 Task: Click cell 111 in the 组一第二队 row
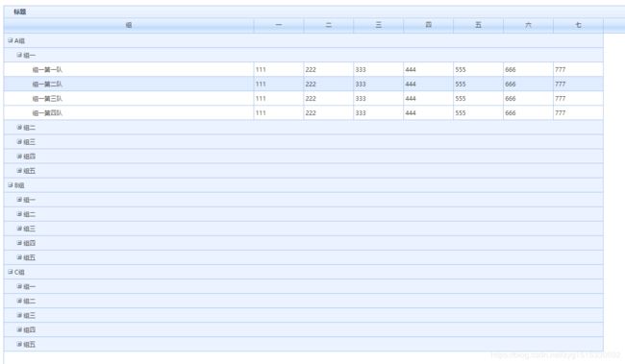click(x=279, y=84)
